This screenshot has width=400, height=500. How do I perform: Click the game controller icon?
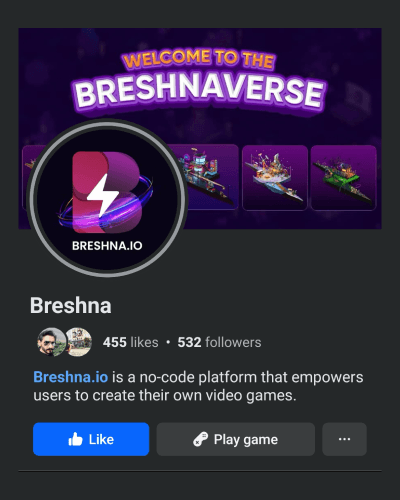tap(201, 439)
